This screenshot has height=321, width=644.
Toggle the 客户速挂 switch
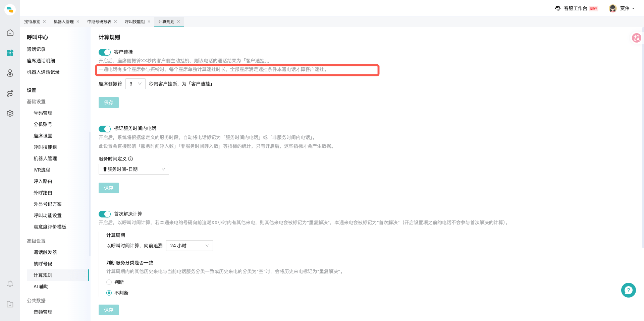click(105, 52)
